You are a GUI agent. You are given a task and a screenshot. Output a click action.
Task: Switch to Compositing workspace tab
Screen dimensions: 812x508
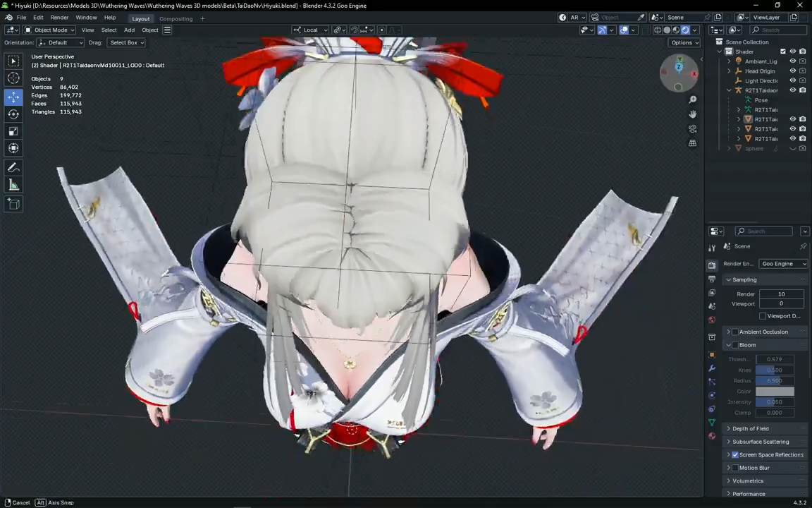(x=176, y=18)
